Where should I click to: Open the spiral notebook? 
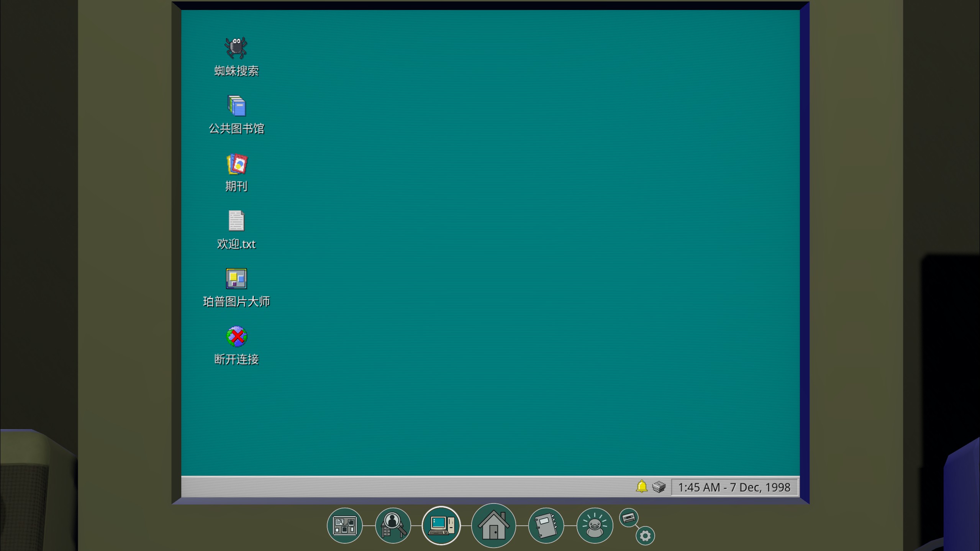pos(546,525)
